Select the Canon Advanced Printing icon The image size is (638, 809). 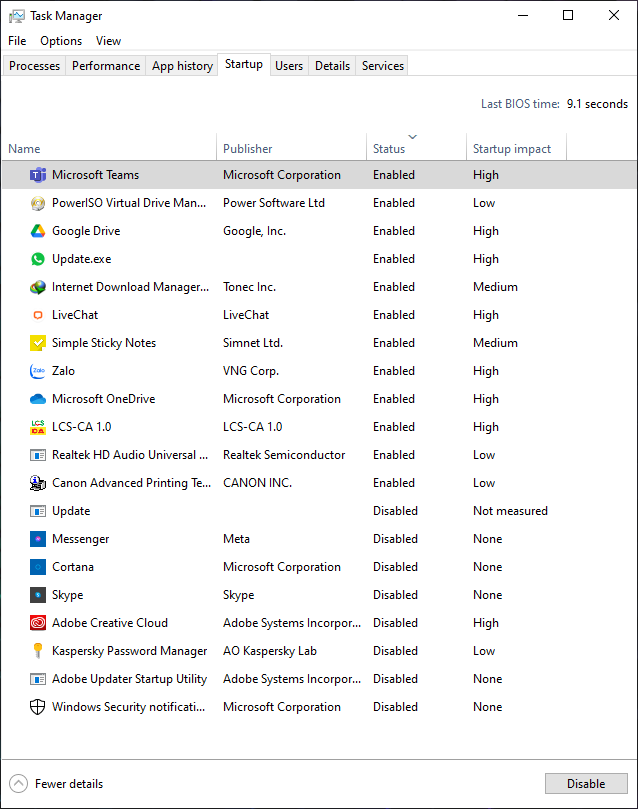tap(38, 483)
